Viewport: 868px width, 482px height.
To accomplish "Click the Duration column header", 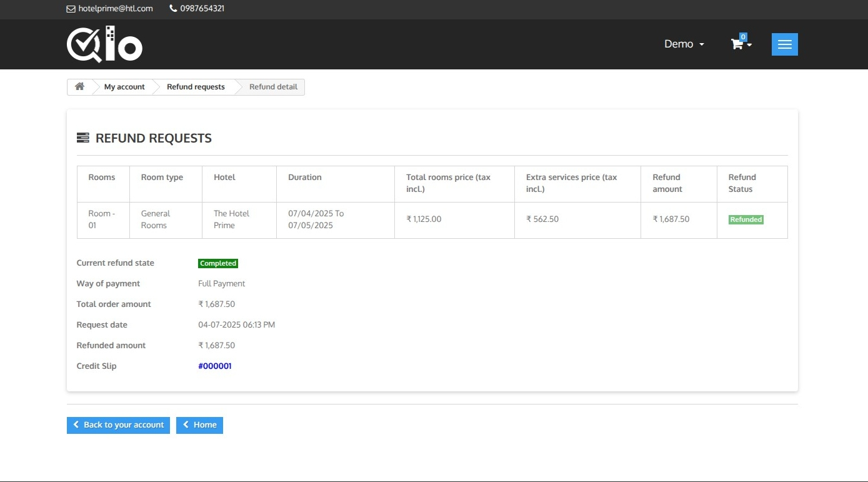I will 336,184.
